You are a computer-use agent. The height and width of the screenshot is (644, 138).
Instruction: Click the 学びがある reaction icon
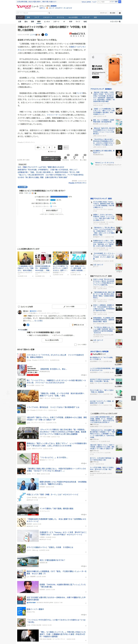pos(66,157)
